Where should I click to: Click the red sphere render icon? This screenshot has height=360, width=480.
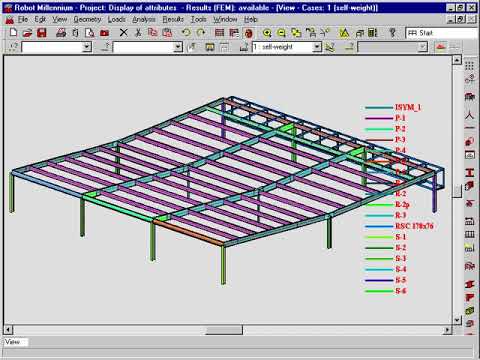[x=248, y=33]
